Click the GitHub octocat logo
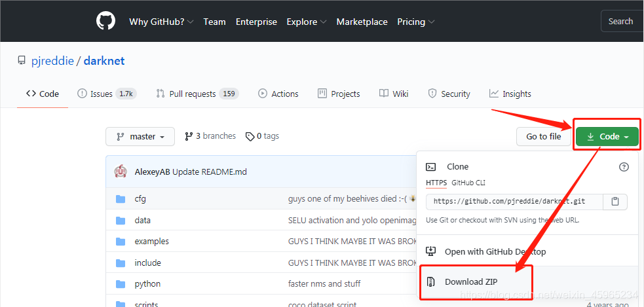This screenshot has width=644, height=307. [106, 21]
